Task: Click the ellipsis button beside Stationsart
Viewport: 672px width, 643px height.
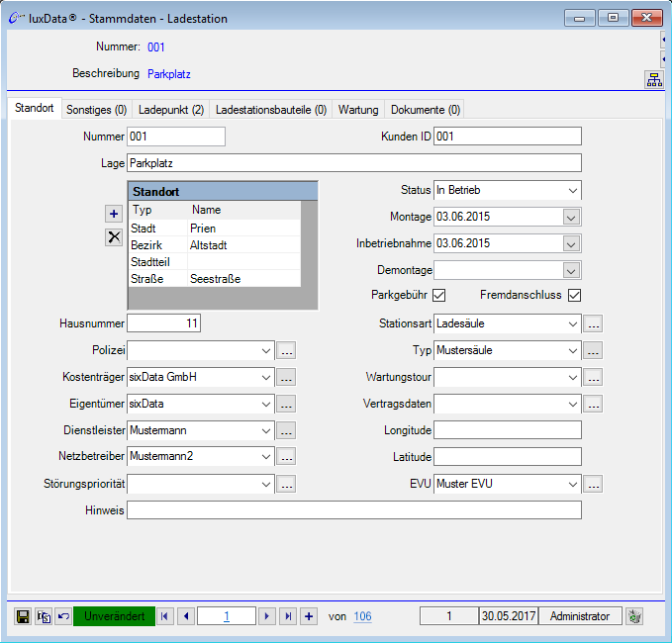Action: [x=593, y=323]
